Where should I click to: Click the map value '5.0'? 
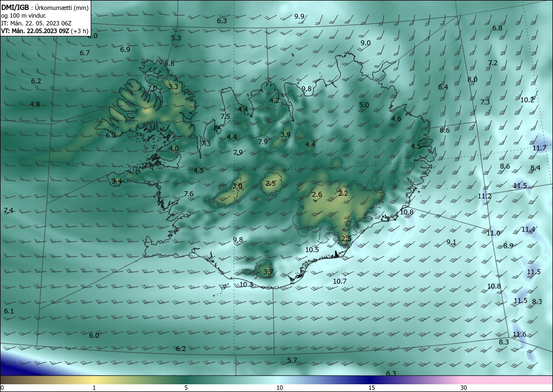[364, 104]
